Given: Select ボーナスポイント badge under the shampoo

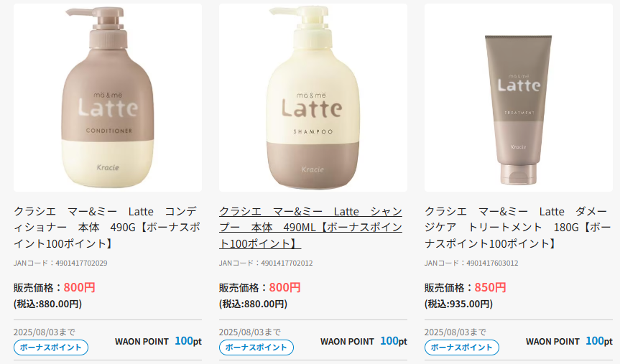Looking at the screenshot, I should point(256,347).
